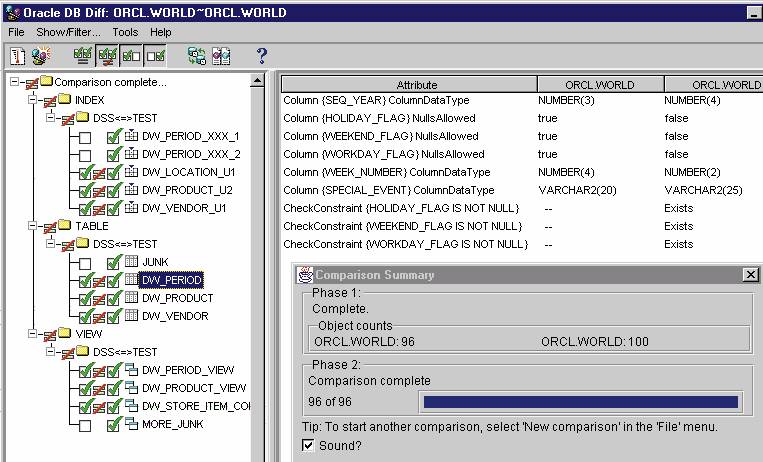Viewport: 763px width, 462px height.
Task: Click the new comparison report icon
Action: [17, 56]
